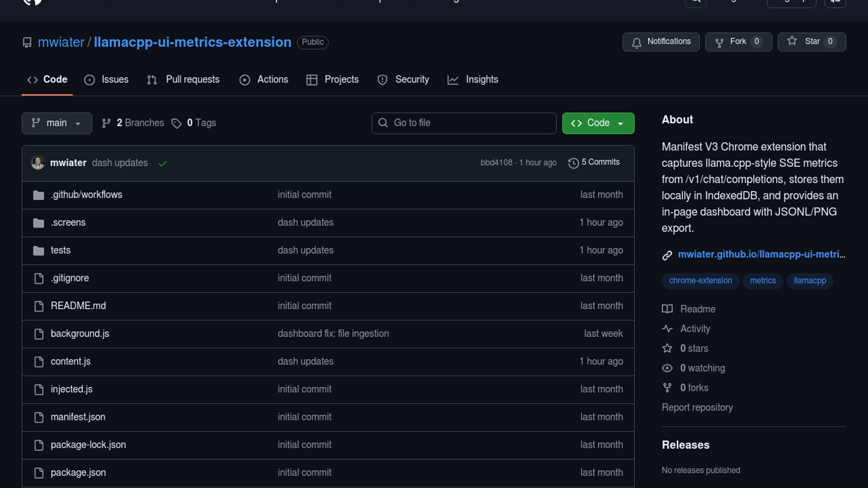Open the .github/workflows folder

[x=86, y=195]
